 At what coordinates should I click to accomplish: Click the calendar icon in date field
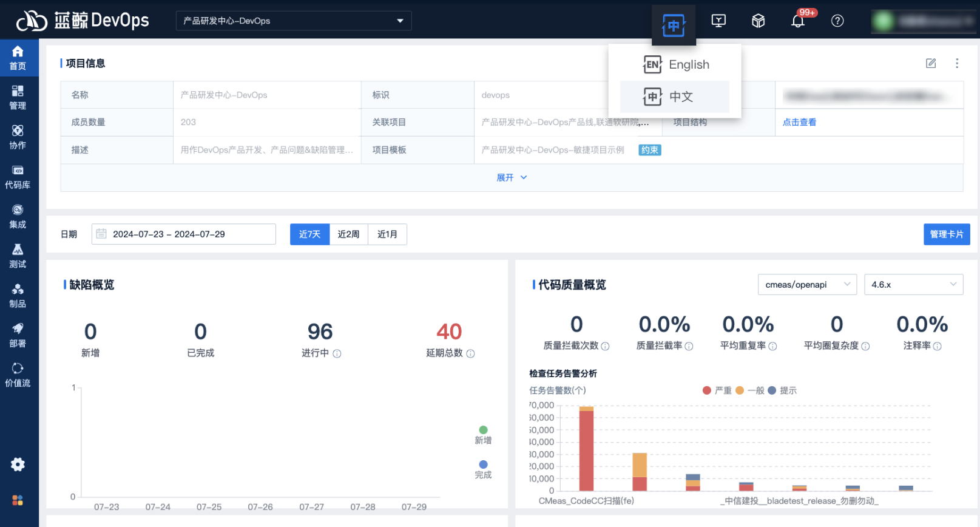(x=101, y=234)
